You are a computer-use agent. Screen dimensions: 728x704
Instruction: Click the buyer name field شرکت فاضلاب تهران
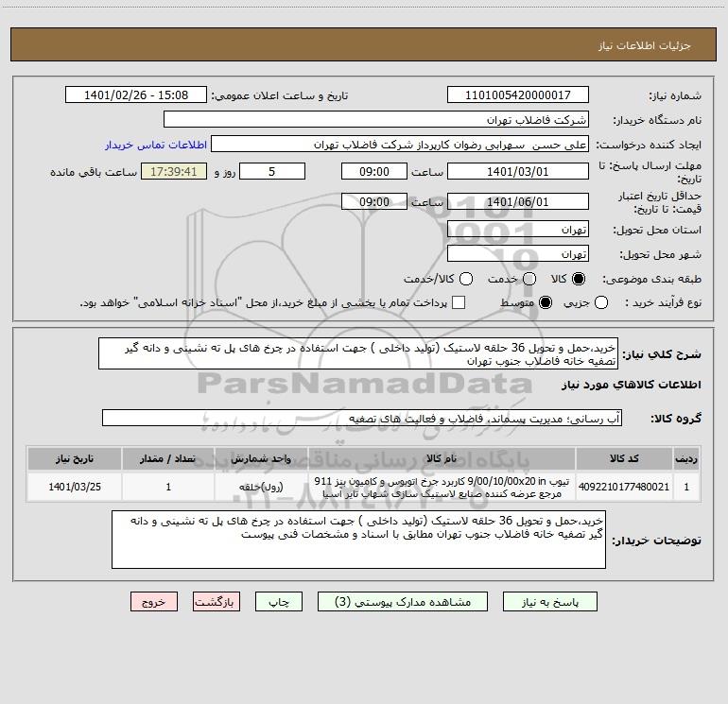click(x=376, y=120)
